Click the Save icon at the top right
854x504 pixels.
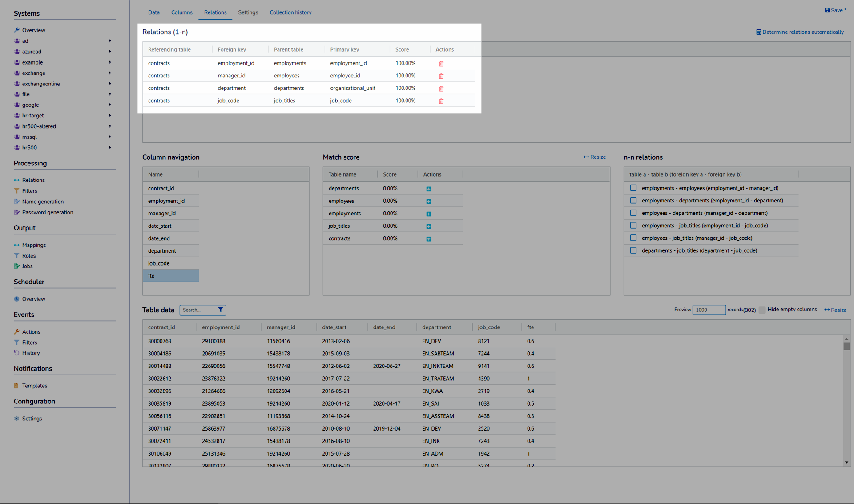point(827,10)
